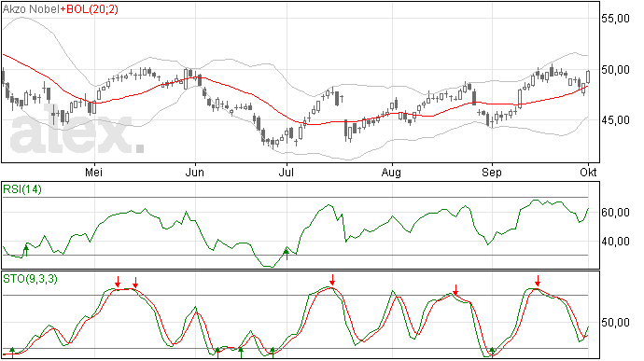
Task: Click the 50,00 value on price axis
Action: point(615,70)
